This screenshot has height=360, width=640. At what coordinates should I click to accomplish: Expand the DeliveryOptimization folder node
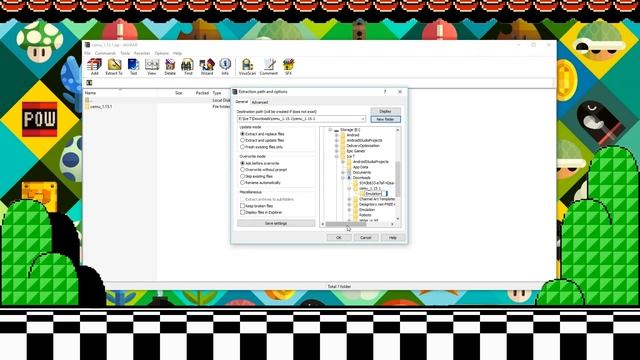click(x=336, y=146)
